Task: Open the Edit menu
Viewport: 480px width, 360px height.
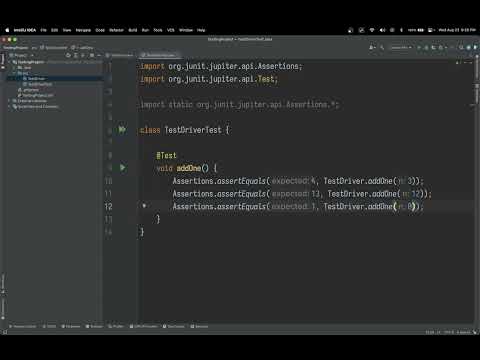Action: 54,30
